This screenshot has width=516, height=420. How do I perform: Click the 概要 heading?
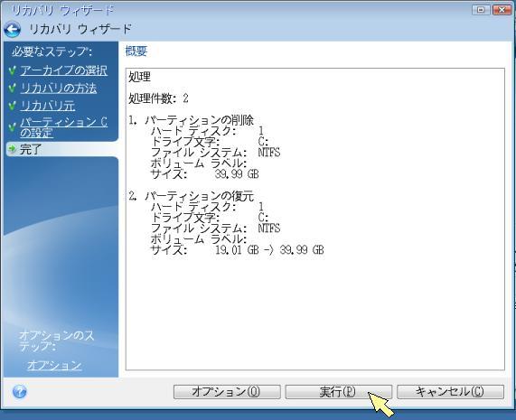(x=136, y=51)
